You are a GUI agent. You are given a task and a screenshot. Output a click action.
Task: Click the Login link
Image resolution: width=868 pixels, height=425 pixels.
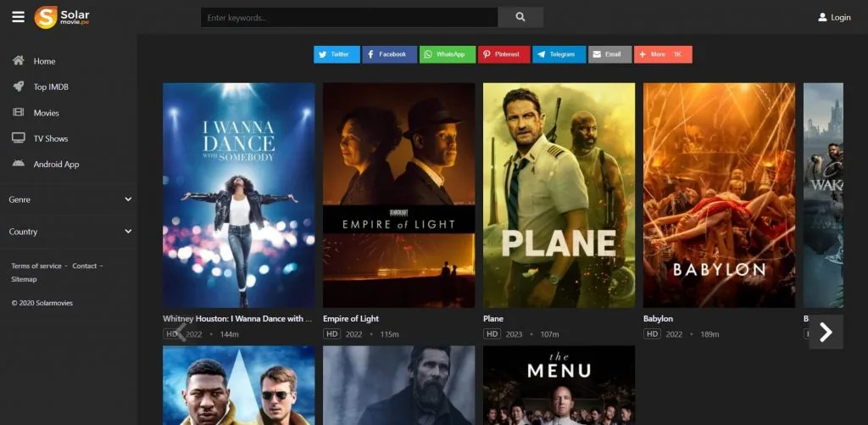point(840,18)
